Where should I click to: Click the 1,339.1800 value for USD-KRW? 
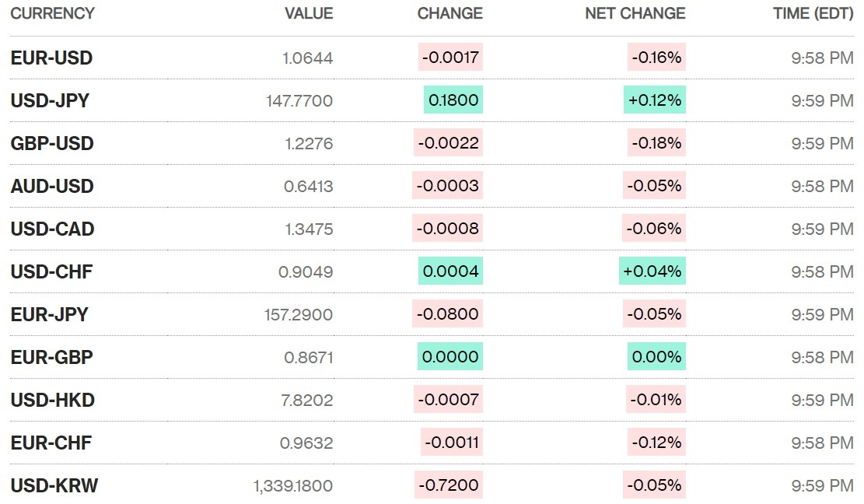tap(292, 485)
